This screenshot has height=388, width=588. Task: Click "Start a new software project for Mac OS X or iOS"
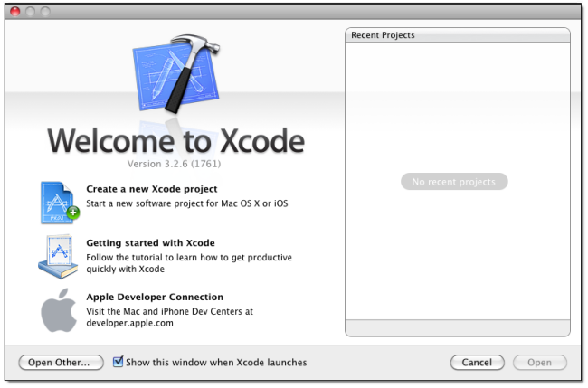187,203
